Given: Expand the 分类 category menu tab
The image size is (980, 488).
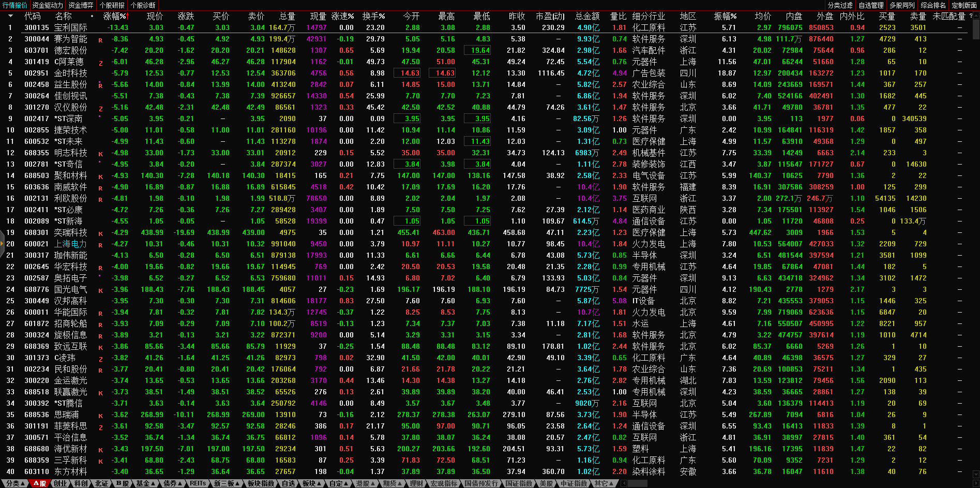Looking at the screenshot, I should tap(14, 483).
